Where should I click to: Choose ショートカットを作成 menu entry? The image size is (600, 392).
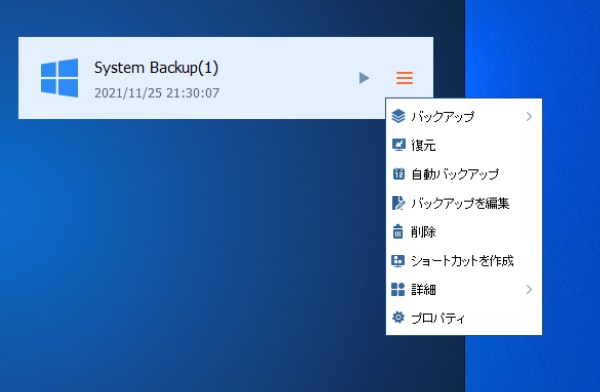coord(464,261)
